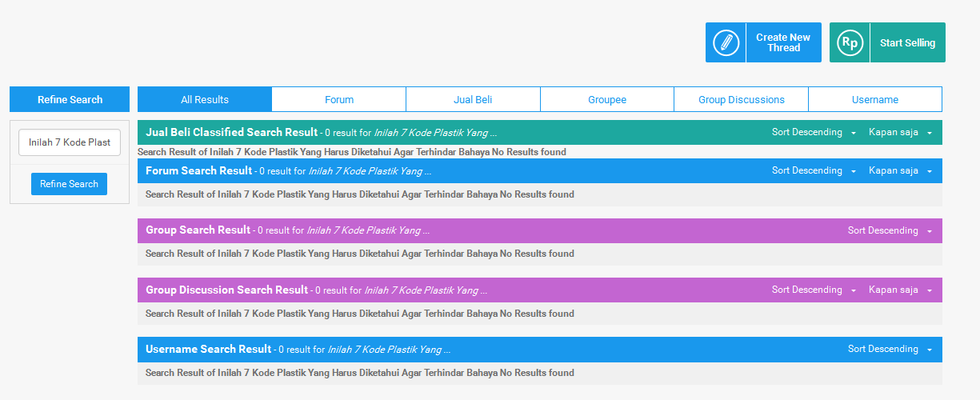Open Kapan saja dropdown in Forum Search Result
The width and height of the screenshot is (980, 400).
coord(901,170)
